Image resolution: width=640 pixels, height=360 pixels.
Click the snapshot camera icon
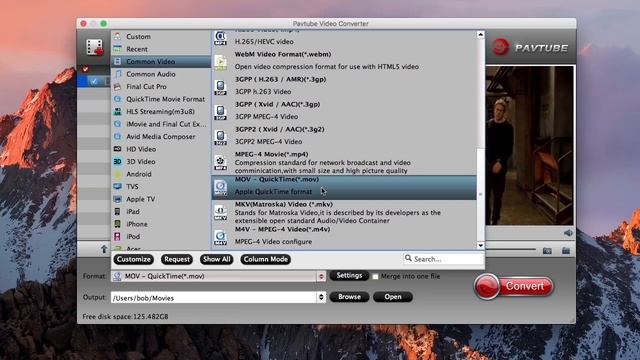[547, 251]
